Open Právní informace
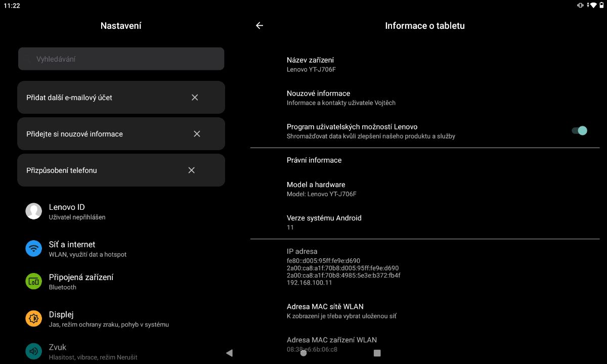607x364 pixels. coord(314,160)
